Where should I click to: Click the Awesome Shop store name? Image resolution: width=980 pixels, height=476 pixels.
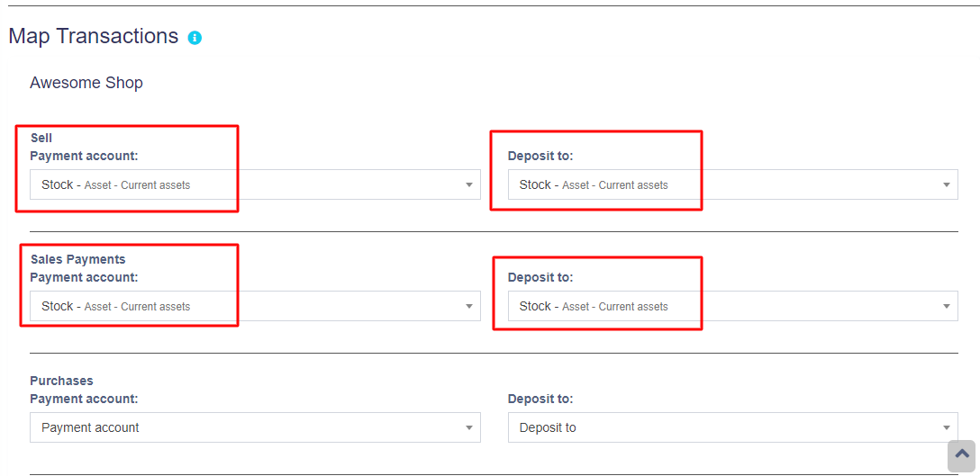86,83
